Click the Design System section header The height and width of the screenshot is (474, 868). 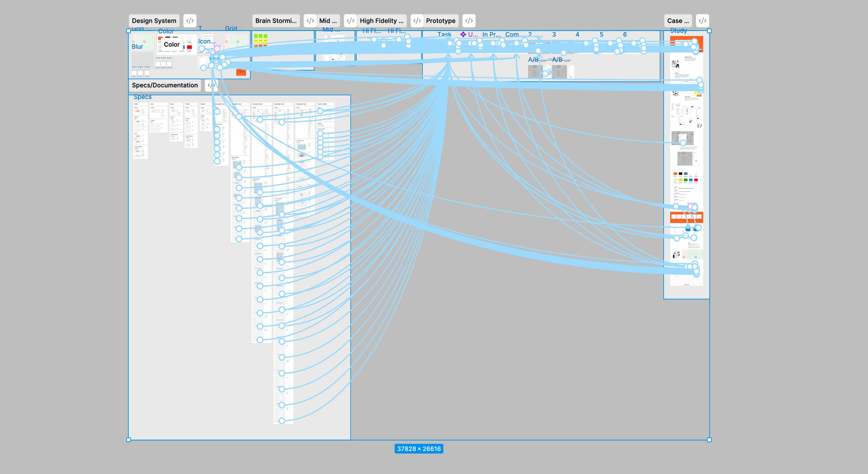154,20
